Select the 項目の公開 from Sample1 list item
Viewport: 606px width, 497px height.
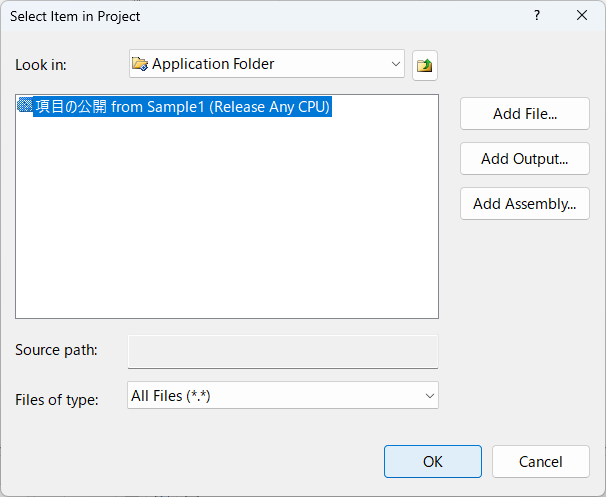click(x=182, y=106)
